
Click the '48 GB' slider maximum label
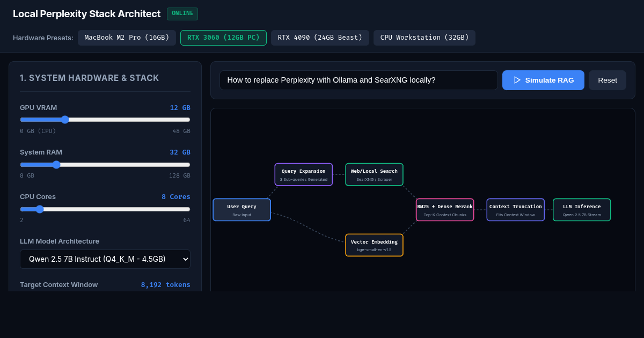coord(181,131)
